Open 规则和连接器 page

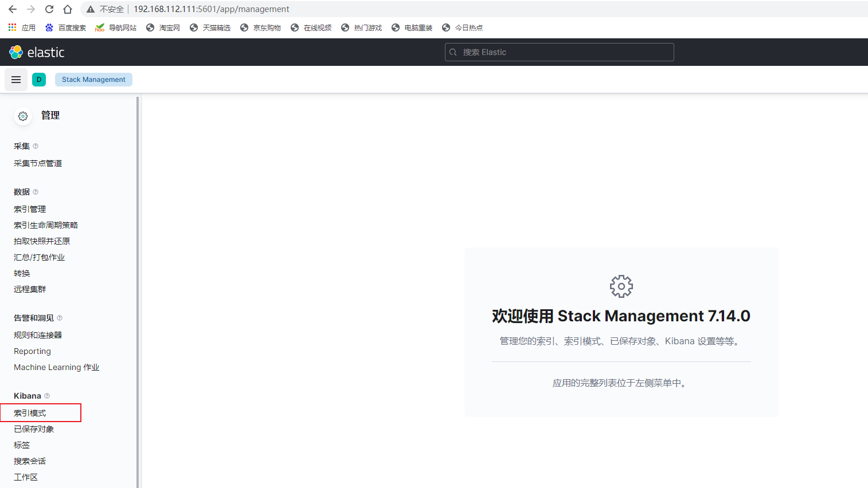pyautogui.click(x=38, y=335)
